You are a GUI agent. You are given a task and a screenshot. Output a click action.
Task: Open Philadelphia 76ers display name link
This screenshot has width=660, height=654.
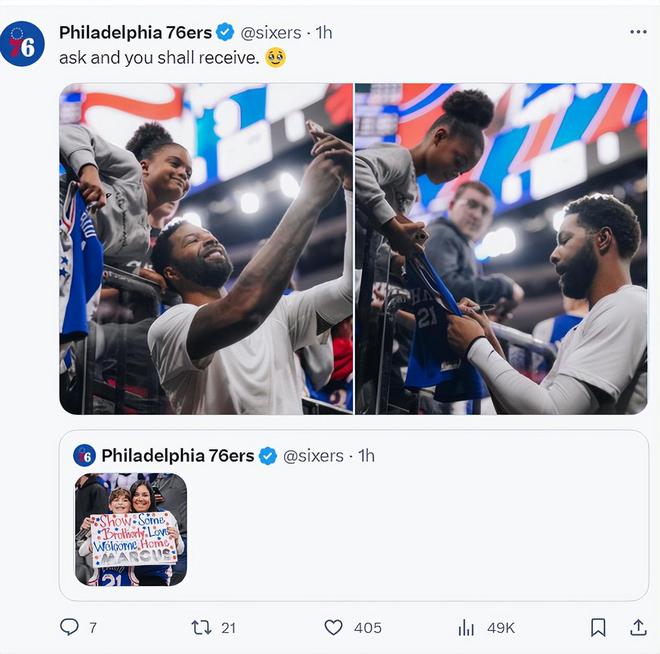tap(135, 33)
